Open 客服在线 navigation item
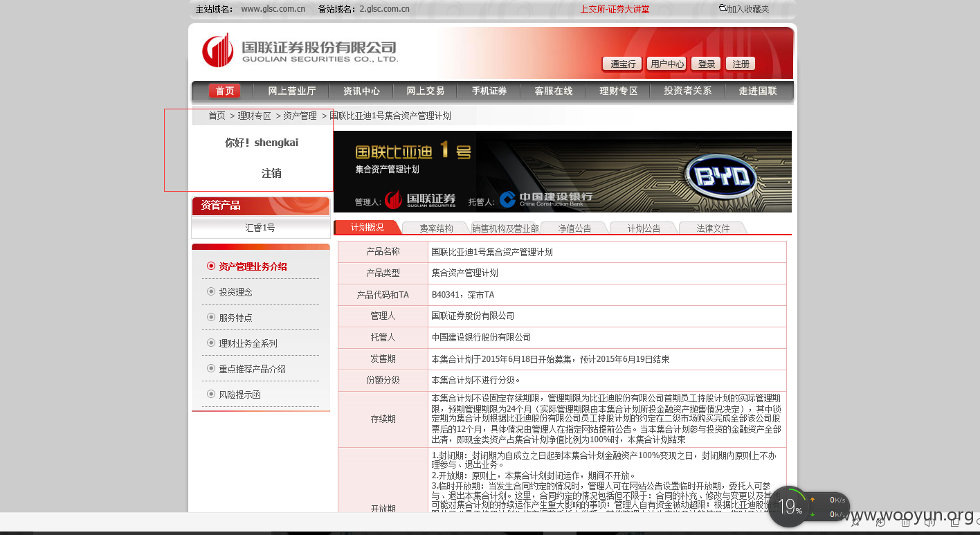The height and width of the screenshot is (535, 980). point(554,91)
